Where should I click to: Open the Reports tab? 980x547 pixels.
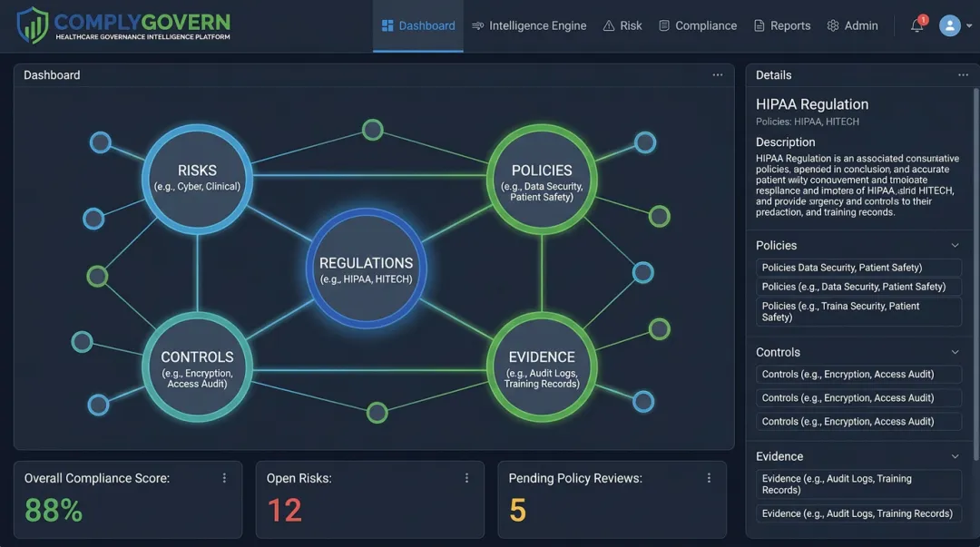pyautogui.click(x=782, y=25)
